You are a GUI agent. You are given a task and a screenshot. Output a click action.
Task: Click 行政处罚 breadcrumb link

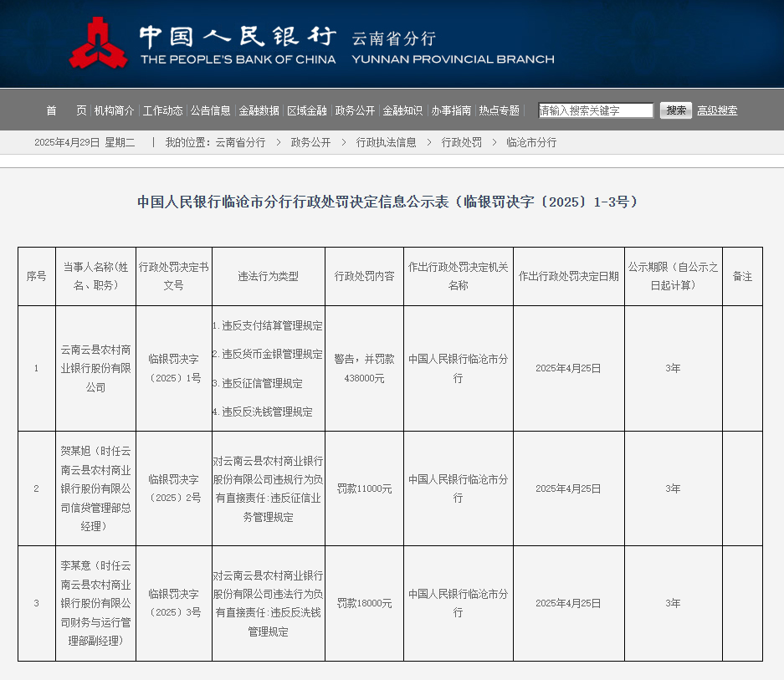(462, 142)
